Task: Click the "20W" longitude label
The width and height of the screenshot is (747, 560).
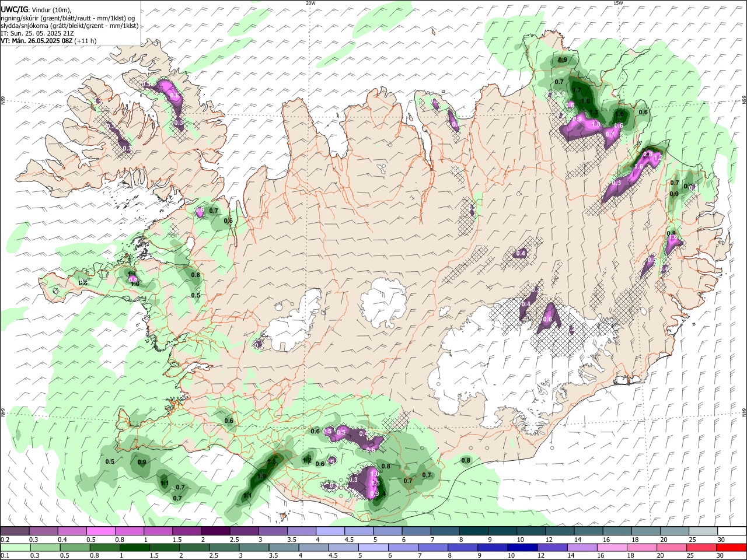Action: tap(310, 3)
